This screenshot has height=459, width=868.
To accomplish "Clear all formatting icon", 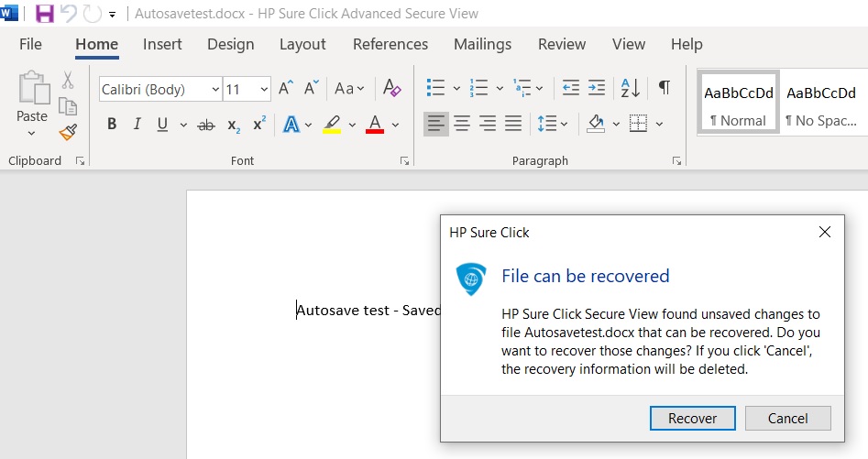I will point(392,88).
